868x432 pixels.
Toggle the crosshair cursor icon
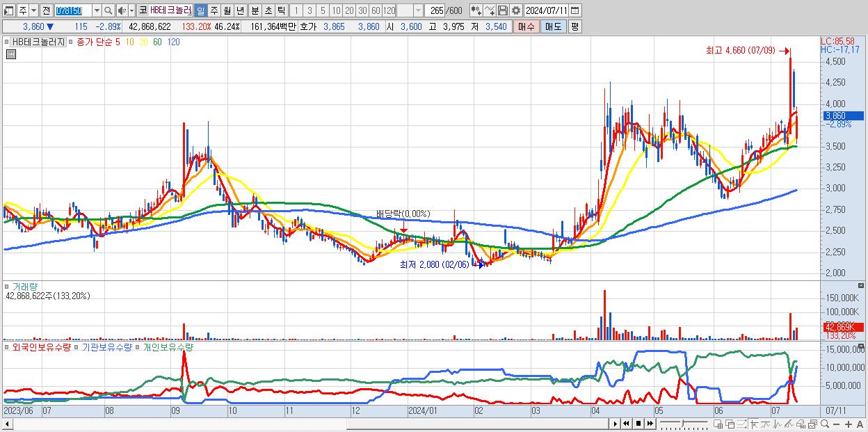754,424
